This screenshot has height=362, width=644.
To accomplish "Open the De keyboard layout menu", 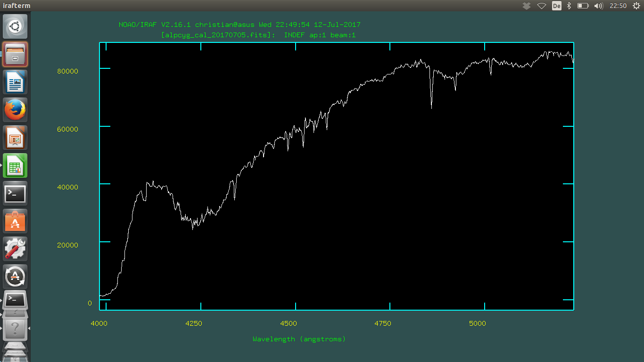I will (x=557, y=6).
